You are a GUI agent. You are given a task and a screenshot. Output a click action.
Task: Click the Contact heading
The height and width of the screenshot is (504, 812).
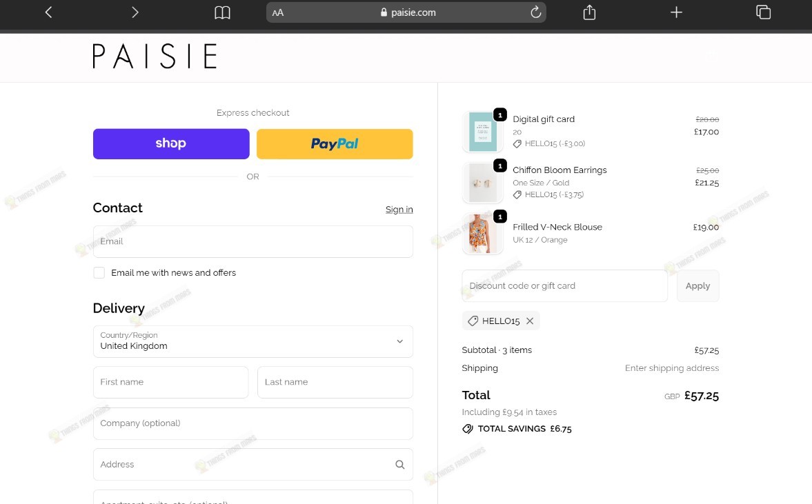117,208
